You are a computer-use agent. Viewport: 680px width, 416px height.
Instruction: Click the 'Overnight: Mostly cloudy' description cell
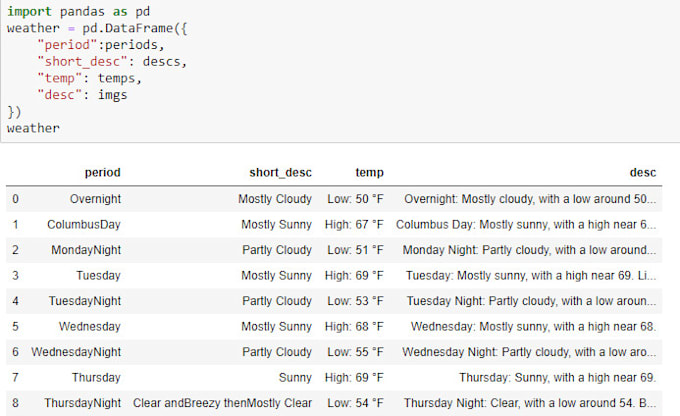pos(530,199)
